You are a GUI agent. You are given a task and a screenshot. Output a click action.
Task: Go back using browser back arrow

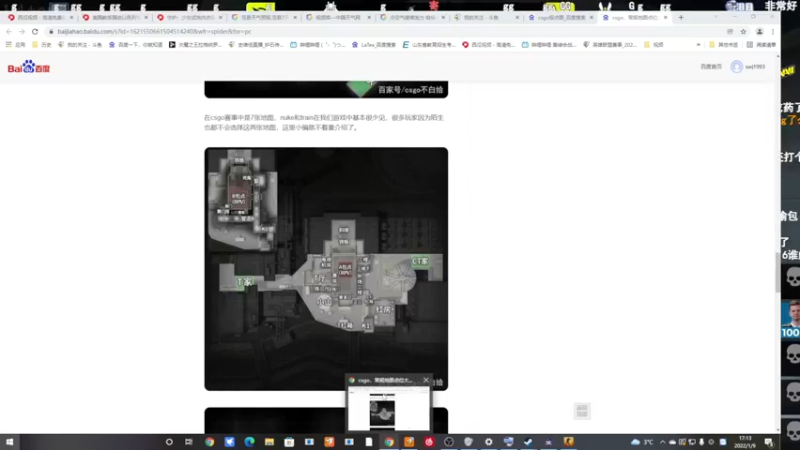tap(9, 32)
